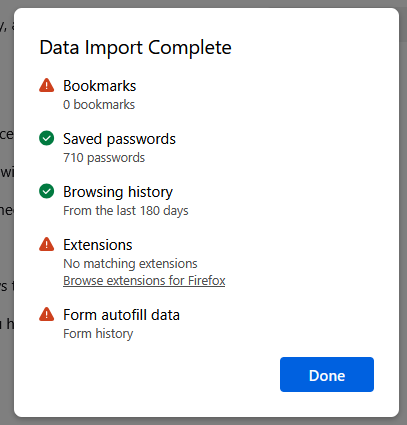Click the Extensions label
Viewport: 407px width, 425px height.
[x=98, y=245]
